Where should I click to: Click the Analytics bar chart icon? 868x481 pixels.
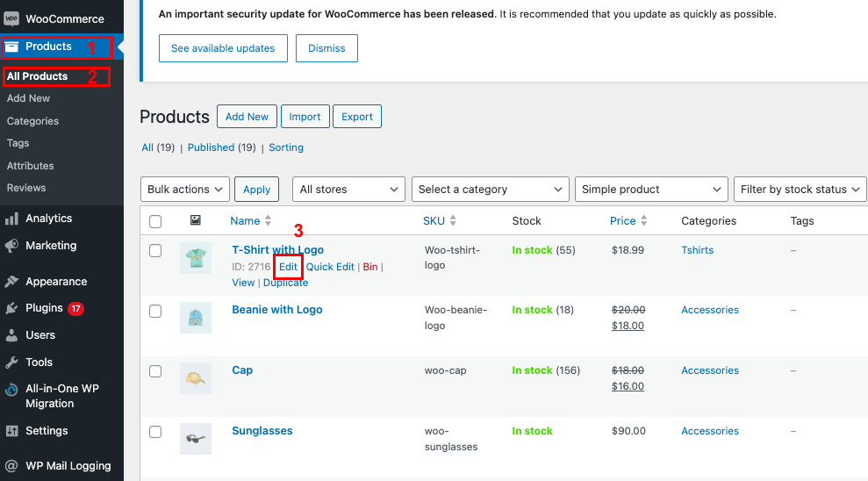click(11, 219)
